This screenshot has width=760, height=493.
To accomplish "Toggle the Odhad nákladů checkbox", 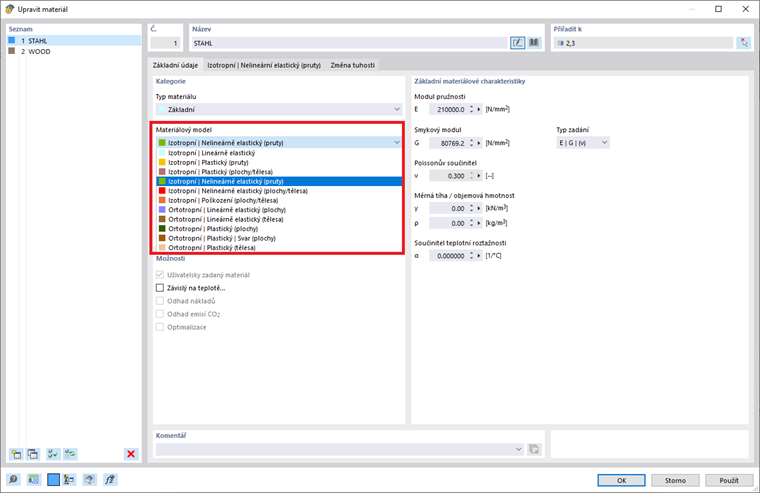I will click(x=160, y=301).
